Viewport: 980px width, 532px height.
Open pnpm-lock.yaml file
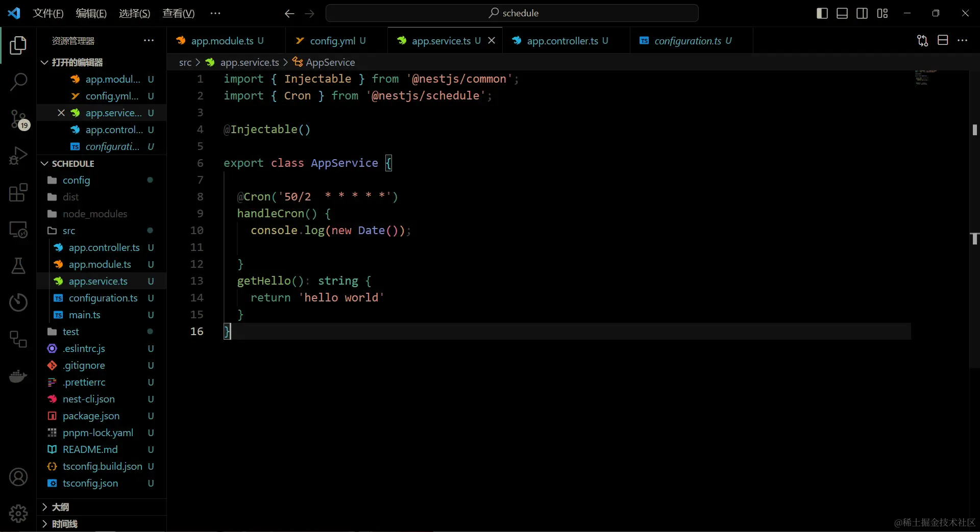[x=102, y=433]
